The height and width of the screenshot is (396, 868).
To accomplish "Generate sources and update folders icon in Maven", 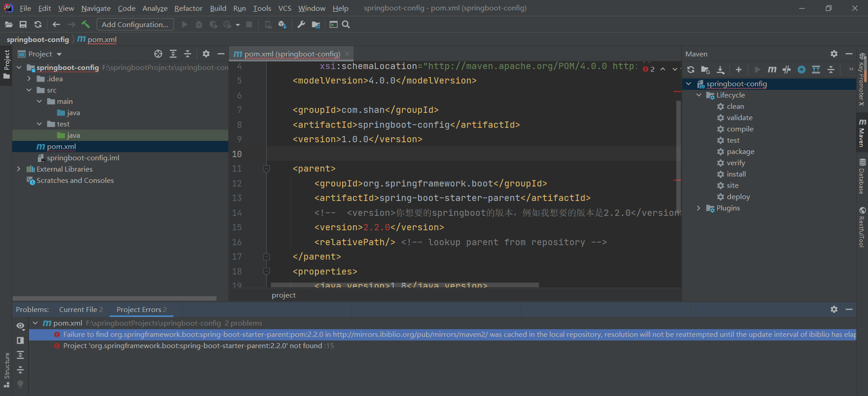I will (705, 70).
